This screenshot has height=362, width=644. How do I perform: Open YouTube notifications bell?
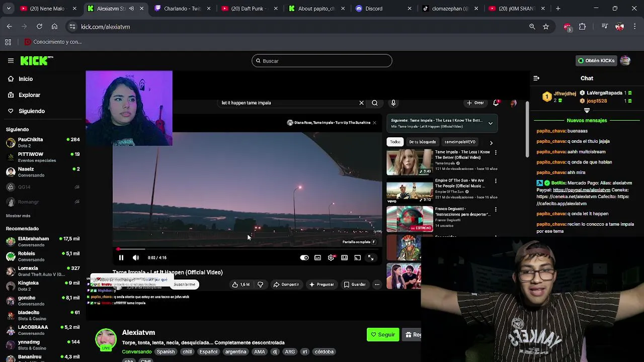tap(496, 103)
